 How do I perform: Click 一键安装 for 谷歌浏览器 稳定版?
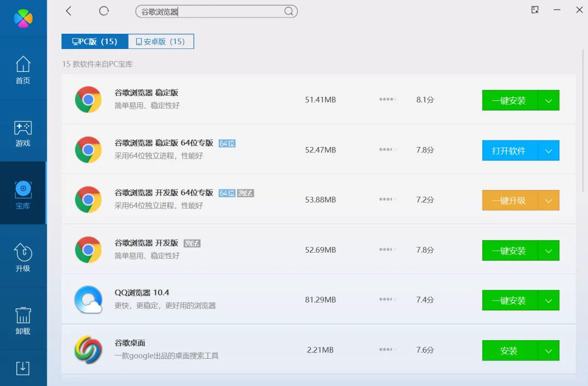510,100
